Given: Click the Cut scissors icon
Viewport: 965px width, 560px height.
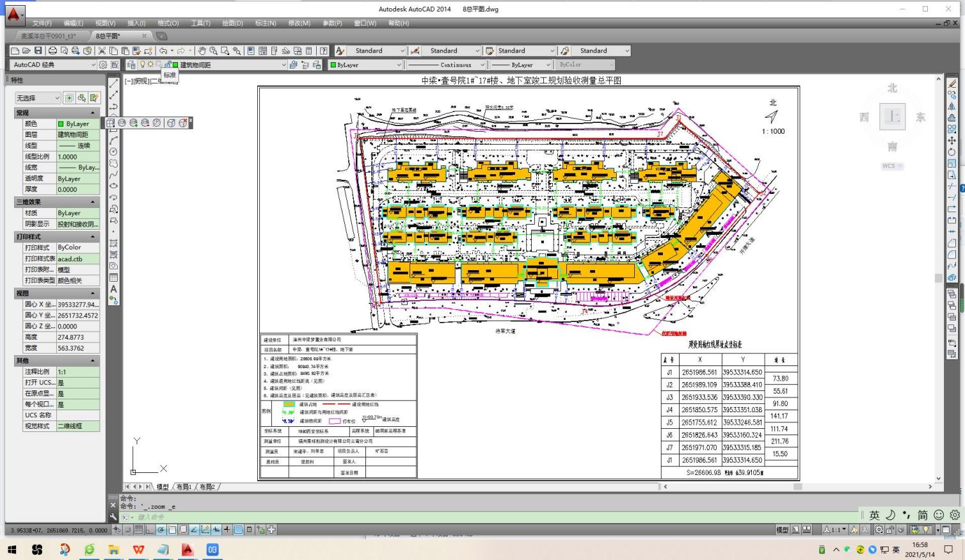Looking at the screenshot, I should click(102, 51).
